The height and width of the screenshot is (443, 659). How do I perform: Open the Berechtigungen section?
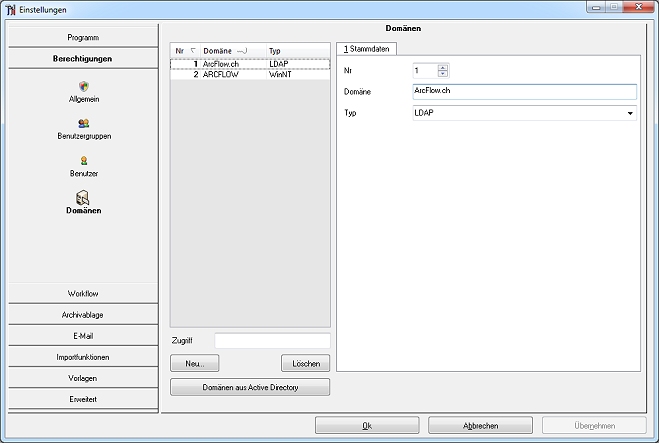(x=83, y=58)
